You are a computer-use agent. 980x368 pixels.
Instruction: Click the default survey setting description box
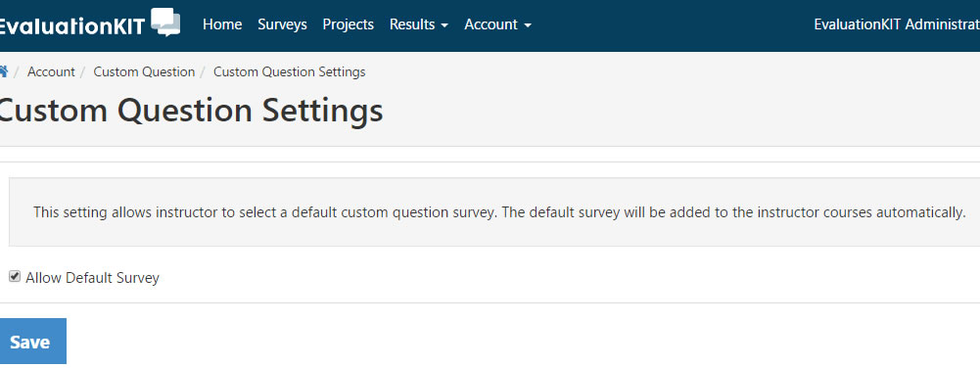coord(494,211)
